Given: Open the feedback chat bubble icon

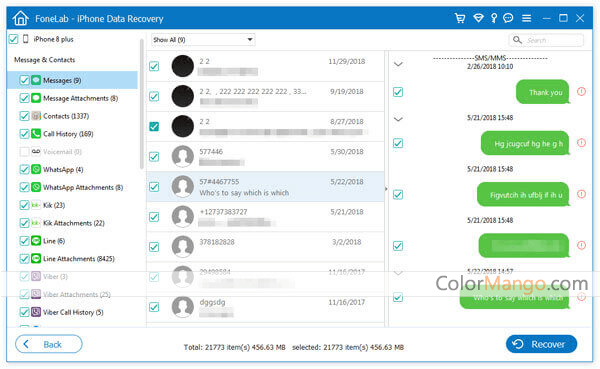Looking at the screenshot, I should [x=508, y=18].
